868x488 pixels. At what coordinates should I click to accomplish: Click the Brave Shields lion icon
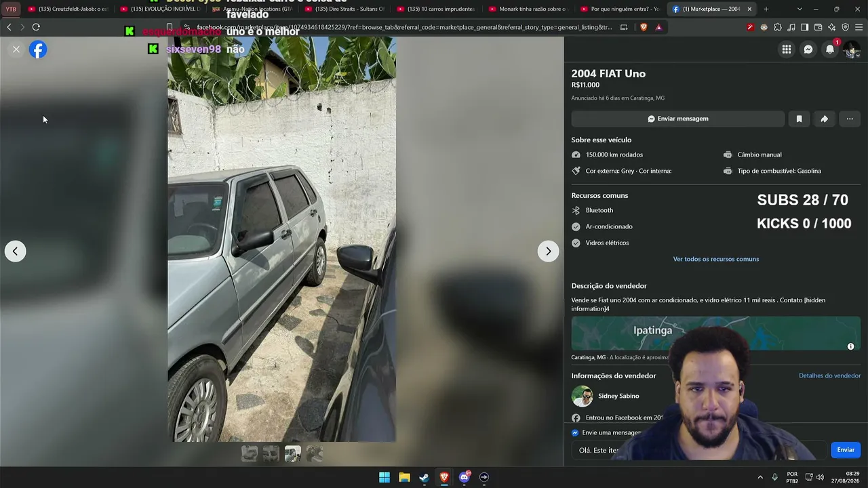(644, 27)
